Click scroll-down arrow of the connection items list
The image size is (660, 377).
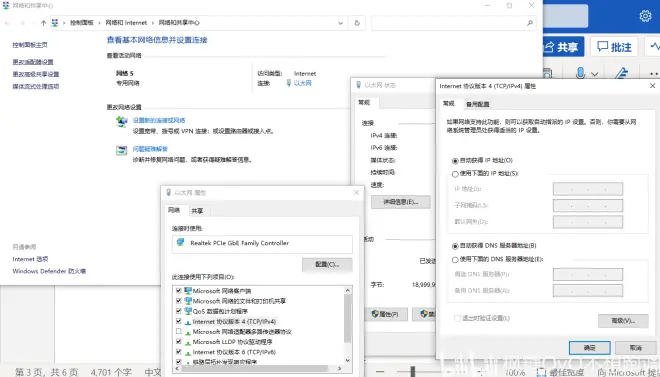347,360
